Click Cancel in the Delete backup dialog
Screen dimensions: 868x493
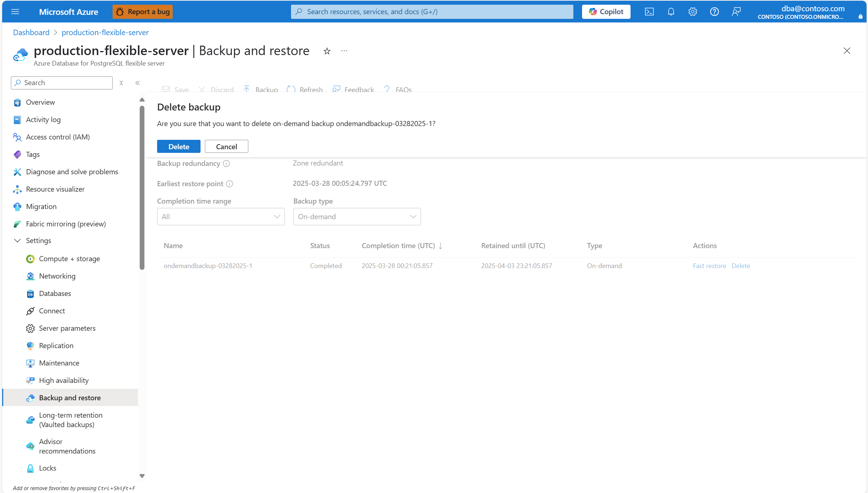tap(226, 146)
